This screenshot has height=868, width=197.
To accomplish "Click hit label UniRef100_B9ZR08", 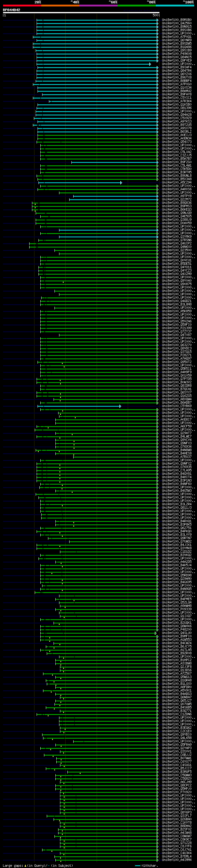I will 177,654.
